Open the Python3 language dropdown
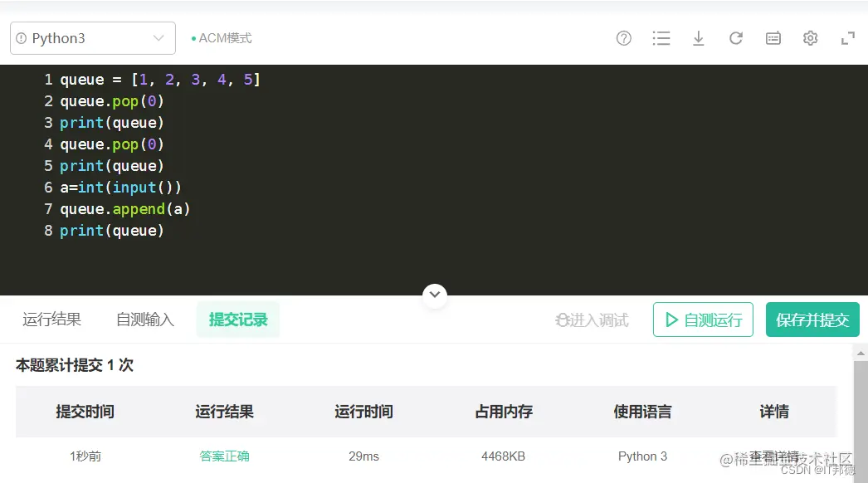Screen dimensions: 868x483 pos(91,37)
